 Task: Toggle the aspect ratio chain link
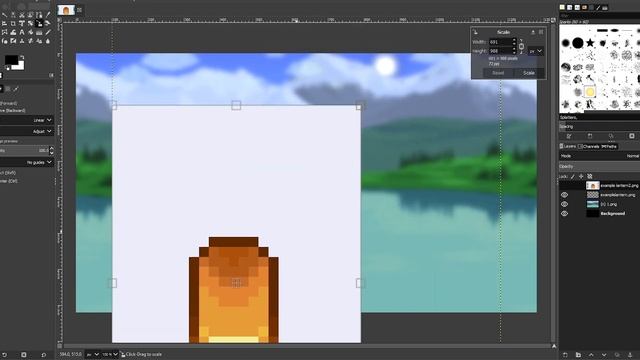pos(521,47)
